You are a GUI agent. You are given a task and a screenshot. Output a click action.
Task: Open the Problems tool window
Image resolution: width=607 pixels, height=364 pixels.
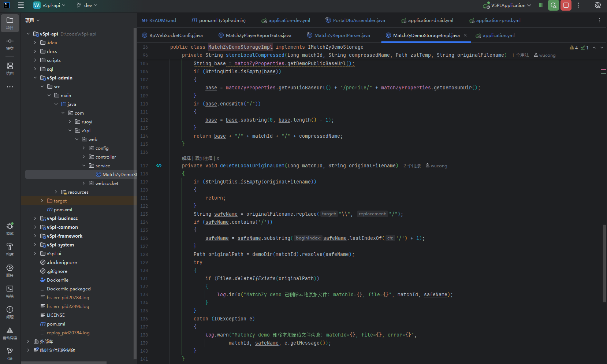point(10,312)
